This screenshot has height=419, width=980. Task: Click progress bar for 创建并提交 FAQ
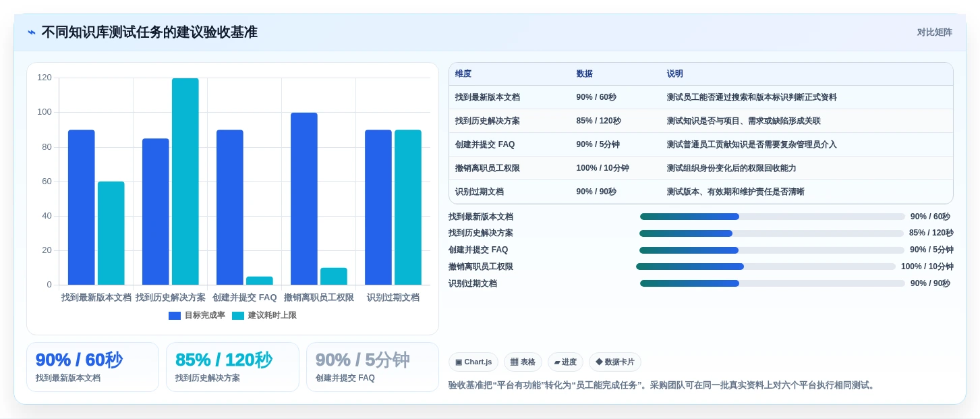(772, 250)
